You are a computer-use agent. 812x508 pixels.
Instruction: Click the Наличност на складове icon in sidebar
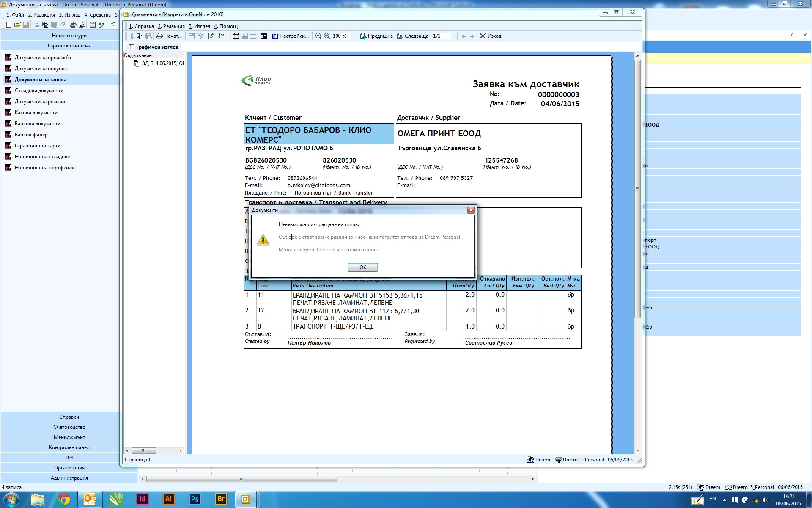pyautogui.click(x=8, y=157)
